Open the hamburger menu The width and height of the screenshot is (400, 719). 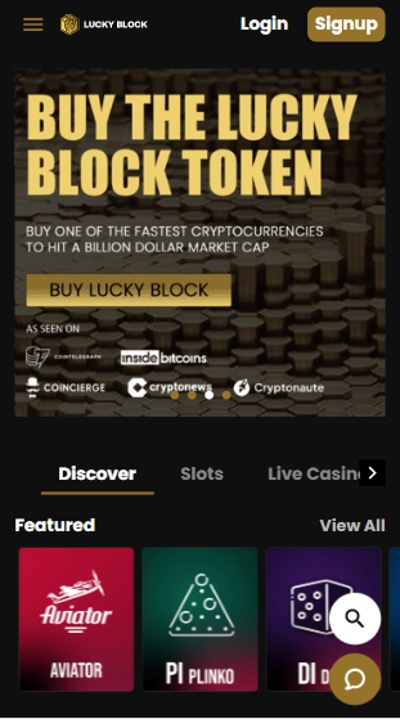point(33,24)
